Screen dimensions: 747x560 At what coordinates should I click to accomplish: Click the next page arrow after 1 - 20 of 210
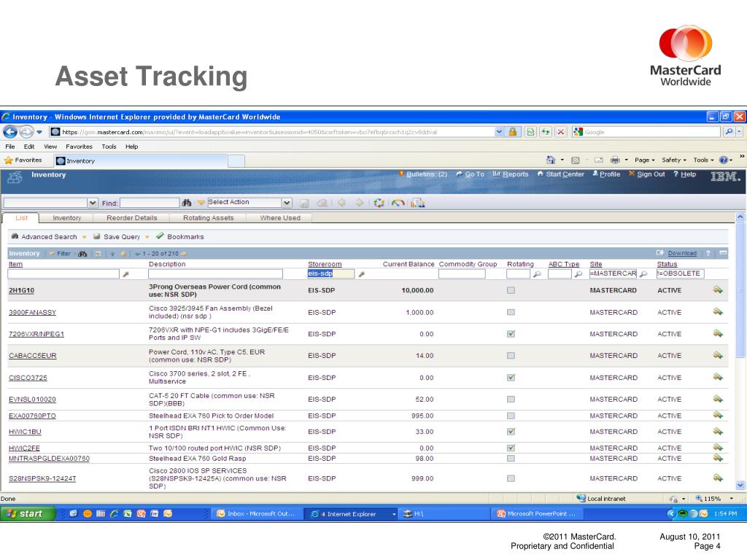click(183, 254)
